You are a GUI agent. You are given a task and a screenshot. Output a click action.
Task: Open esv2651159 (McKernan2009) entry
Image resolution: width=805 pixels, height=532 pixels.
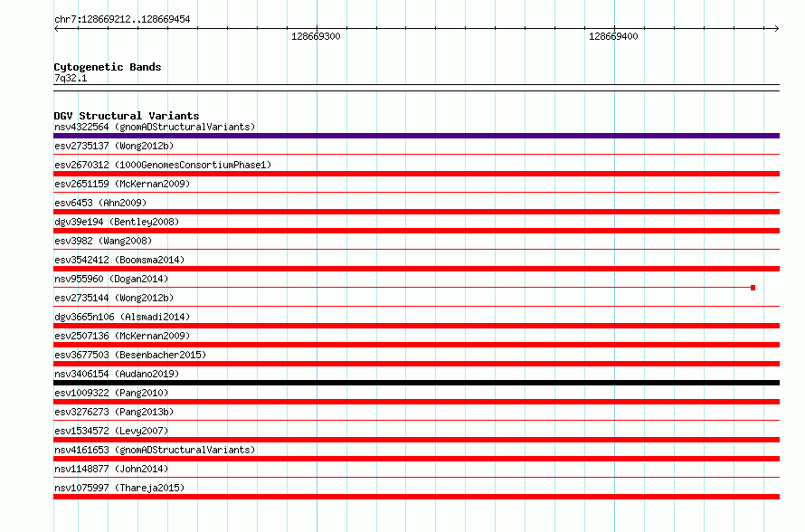click(122, 184)
